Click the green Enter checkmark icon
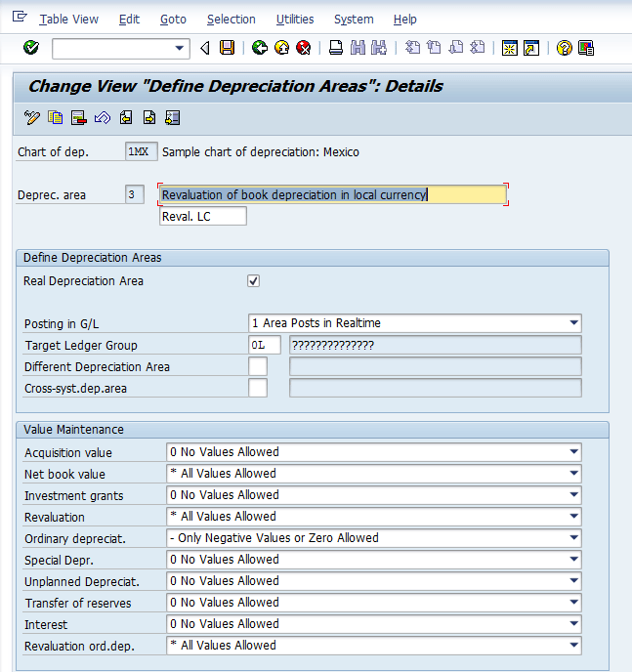The height and width of the screenshot is (672, 632). pos(30,48)
